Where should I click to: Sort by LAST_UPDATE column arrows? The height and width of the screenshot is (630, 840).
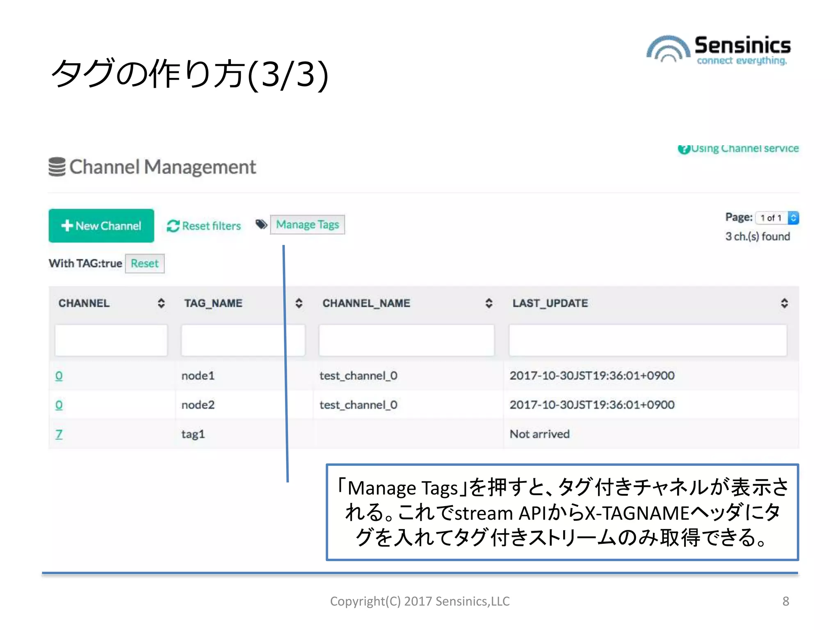click(784, 303)
